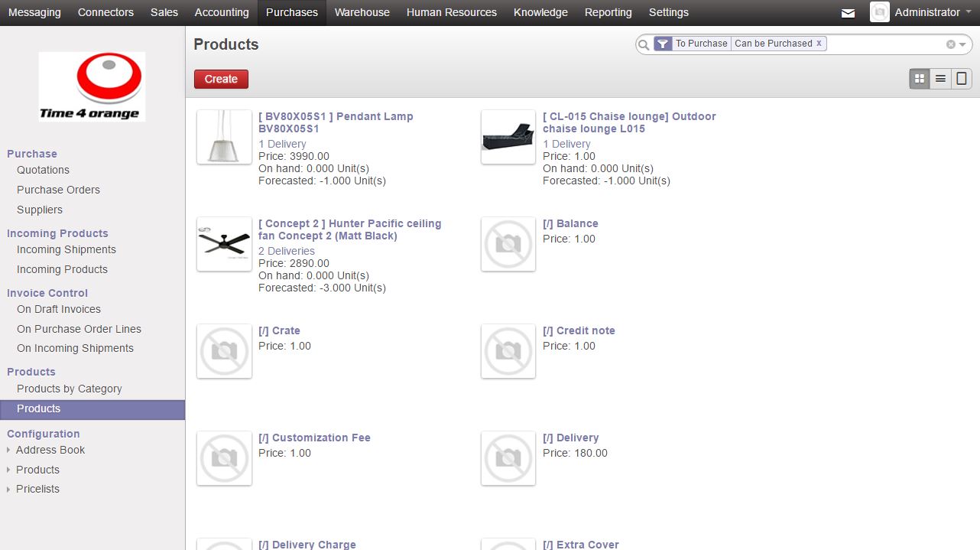
Task: Open On Draft Invoices
Action: click(x=59, y=309)
